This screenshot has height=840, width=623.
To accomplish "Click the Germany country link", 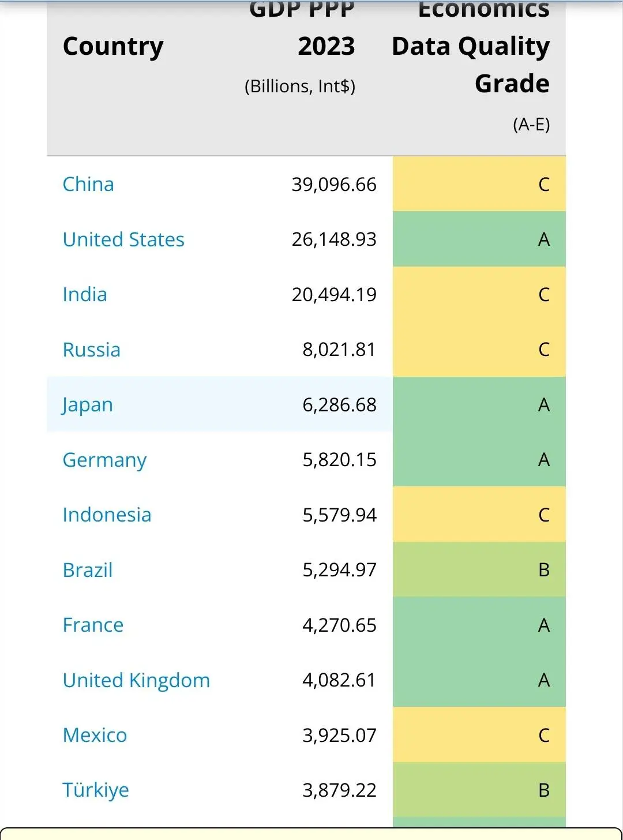I will pyautogui.click(x=104, y=460).
